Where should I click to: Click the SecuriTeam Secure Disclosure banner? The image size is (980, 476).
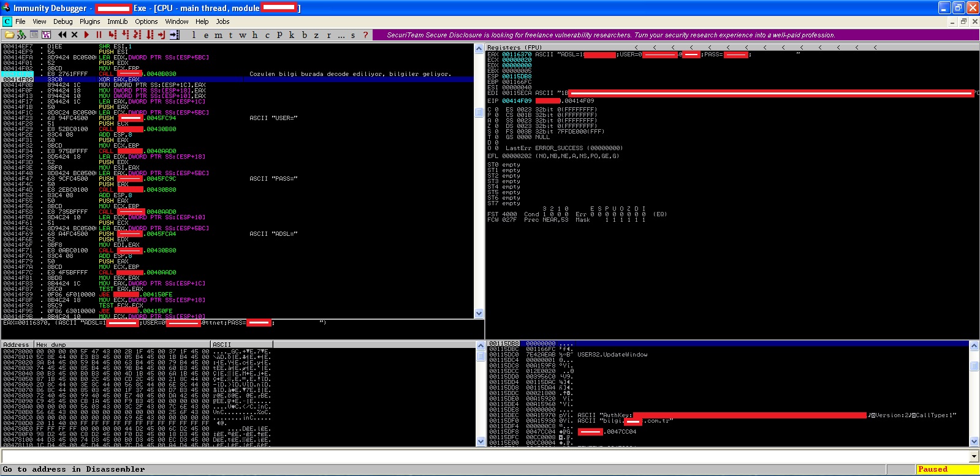click(x=675, y=35)
